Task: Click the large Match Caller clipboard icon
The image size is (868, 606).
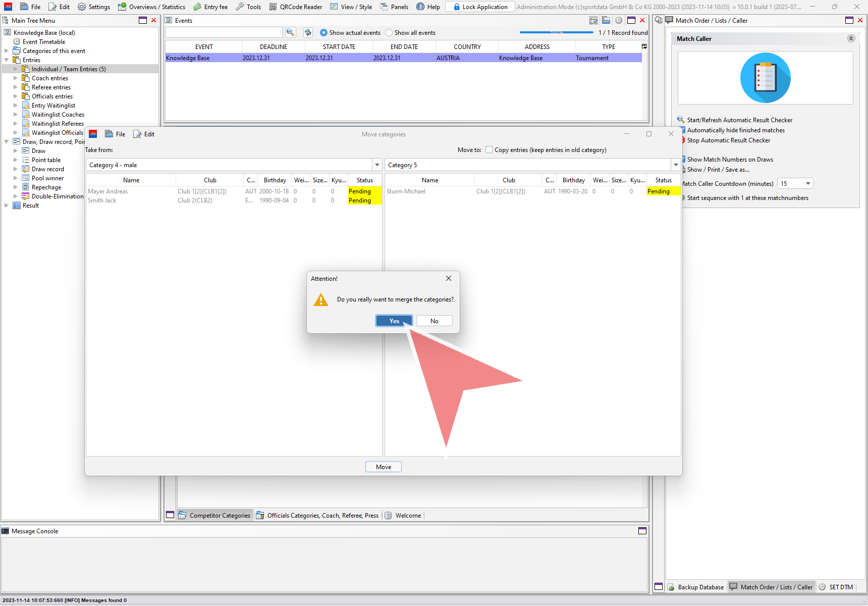Action: (x=765, y=78)
